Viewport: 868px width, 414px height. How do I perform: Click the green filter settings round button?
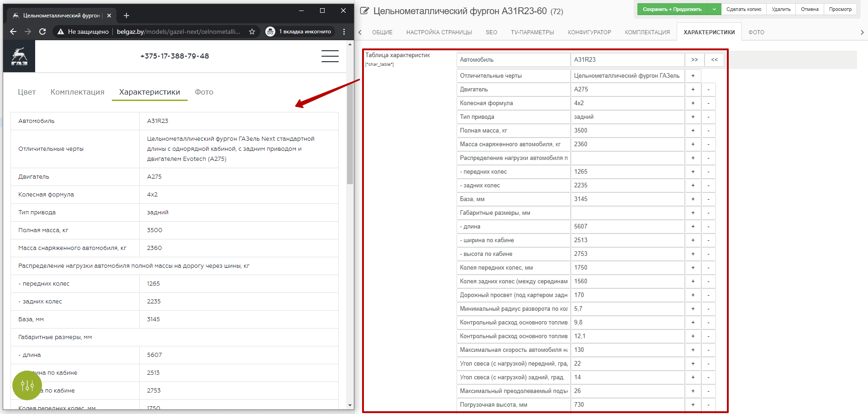click(x=27, y=386)
